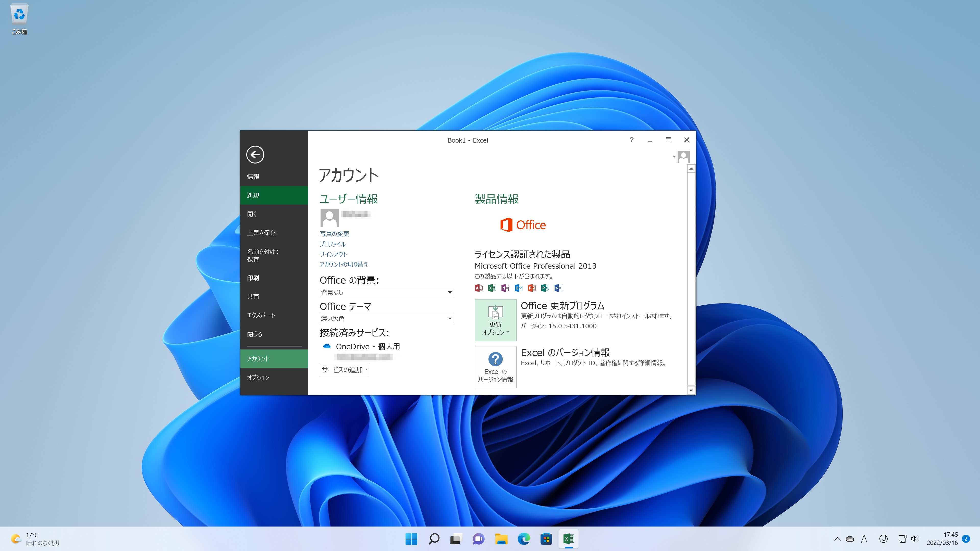The height and width of the screenshot is (551, 980).
Task: Open the weather widget showing 17°C
Action: click(x=35, y=539)
